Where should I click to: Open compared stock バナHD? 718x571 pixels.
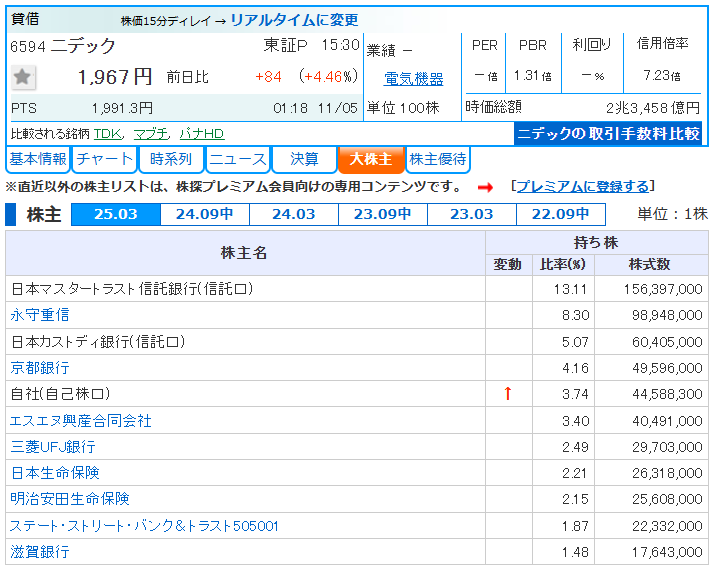[201, 133]
